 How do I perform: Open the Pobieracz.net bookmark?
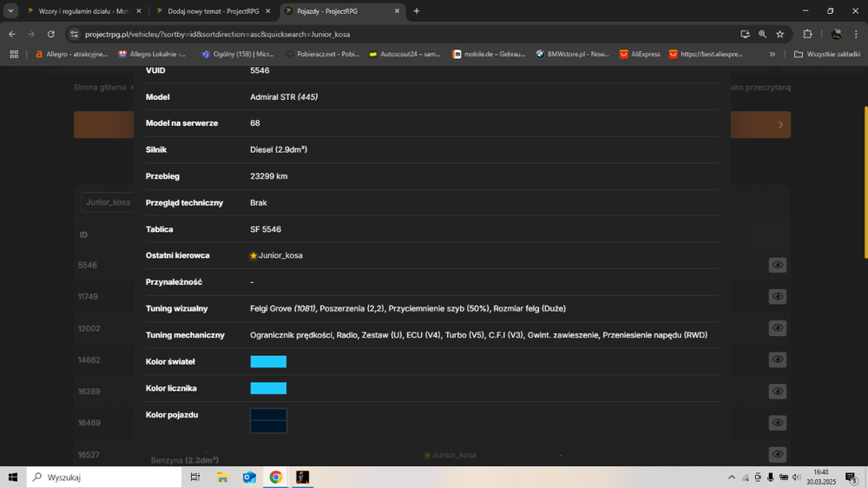[322, 55]
